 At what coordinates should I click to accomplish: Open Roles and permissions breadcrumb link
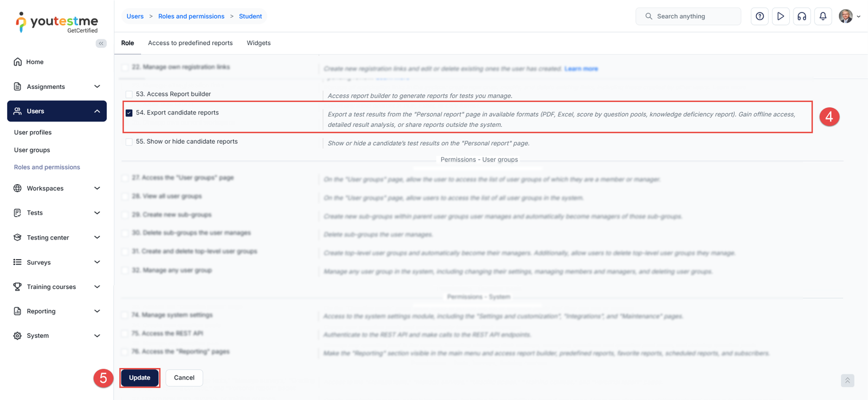pyautogui.click(x=191, y=16)
